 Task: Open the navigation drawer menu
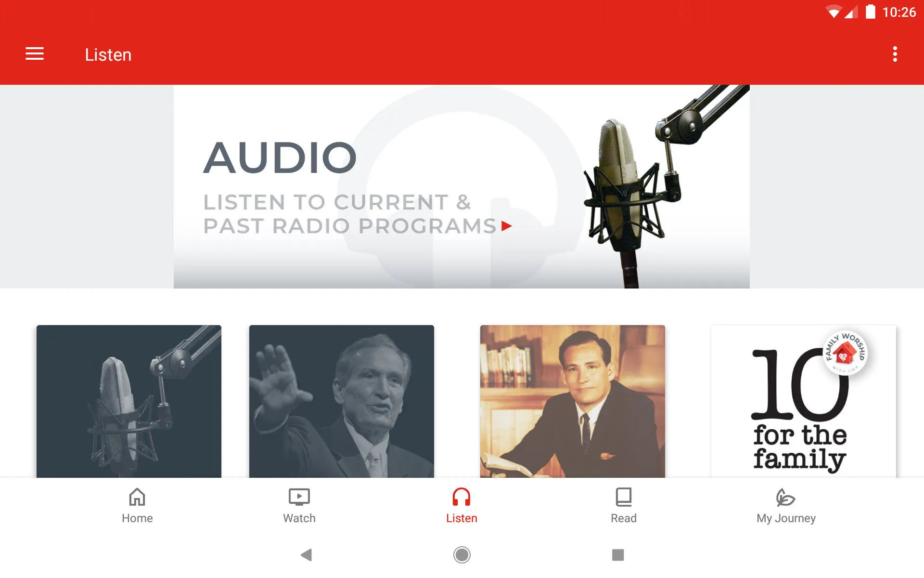pyautogui.click(x=35, y=54)
